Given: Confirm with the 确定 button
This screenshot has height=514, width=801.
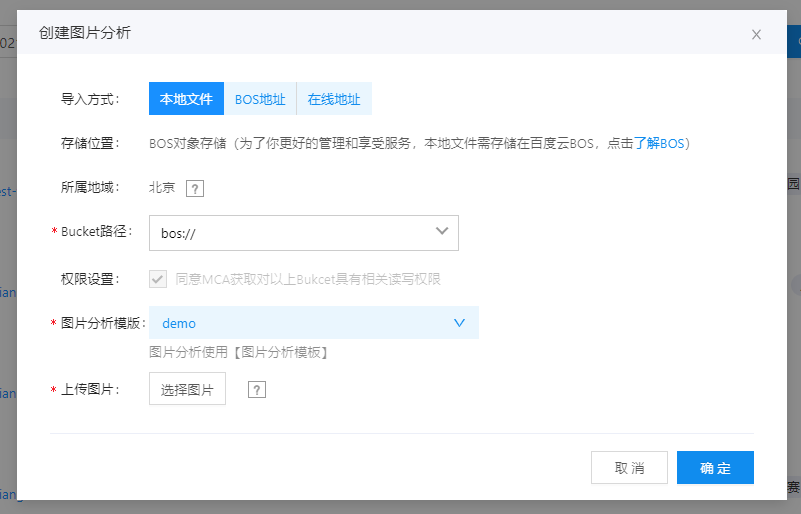Looking at the screenshot, I should [715, 468].
